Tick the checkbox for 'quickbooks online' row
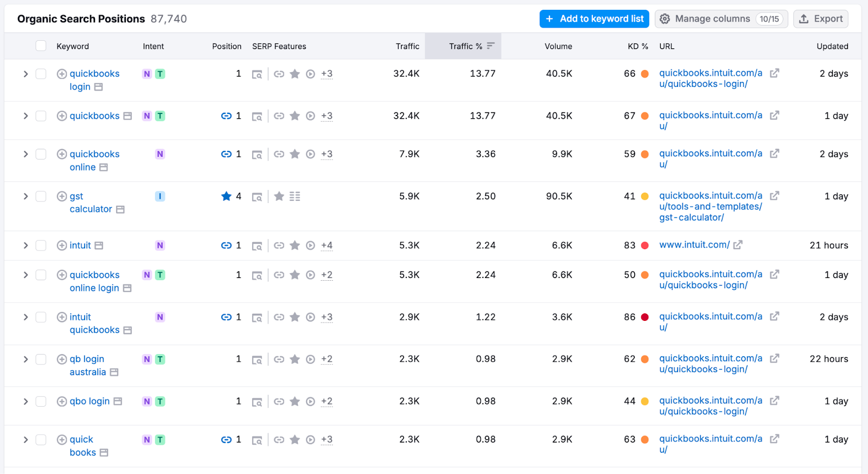Screen dimensions: 868x474 click(41, 154)
